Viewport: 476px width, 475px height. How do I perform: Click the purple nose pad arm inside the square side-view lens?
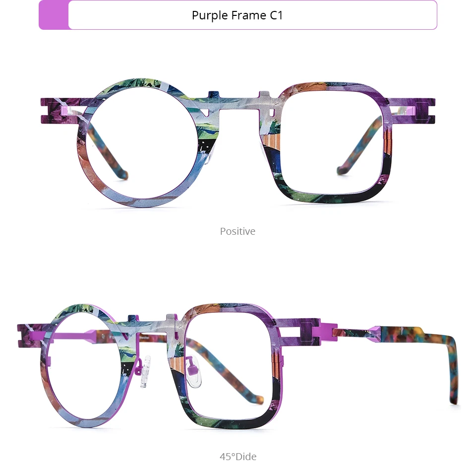click(192, 367)
